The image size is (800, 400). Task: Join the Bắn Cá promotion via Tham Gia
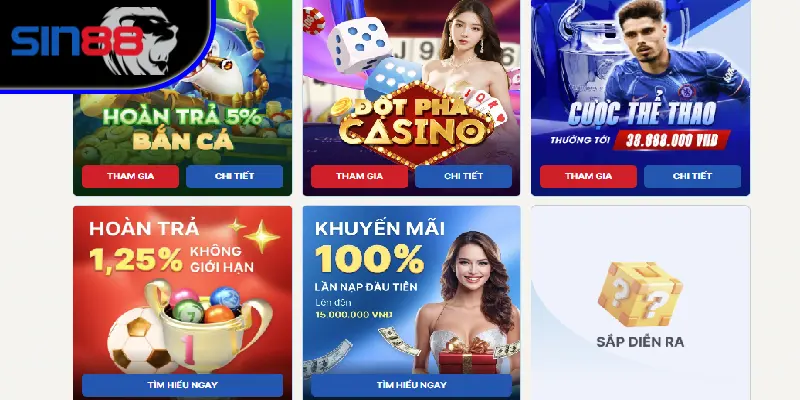[x=130, y=176]
